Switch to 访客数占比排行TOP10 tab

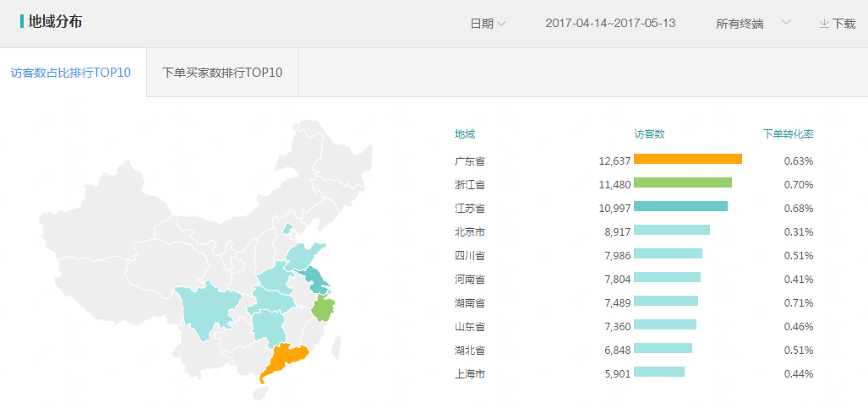(x=71, y=73)
